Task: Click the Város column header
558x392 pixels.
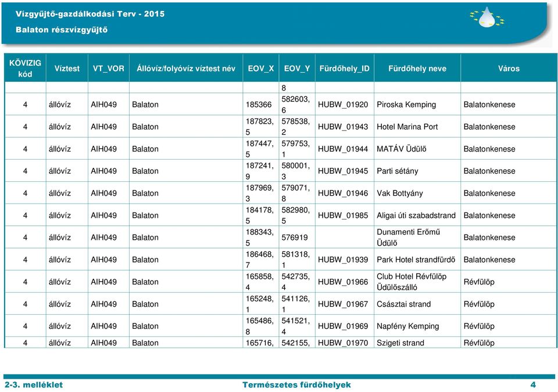Action: pyautogui.click(x=509, y=69)
